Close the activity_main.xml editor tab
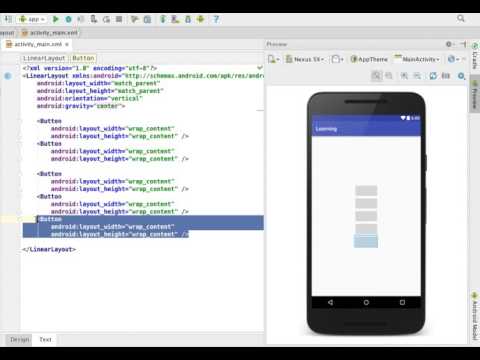The height and width of the screenshot is (360, 480). 67,44
